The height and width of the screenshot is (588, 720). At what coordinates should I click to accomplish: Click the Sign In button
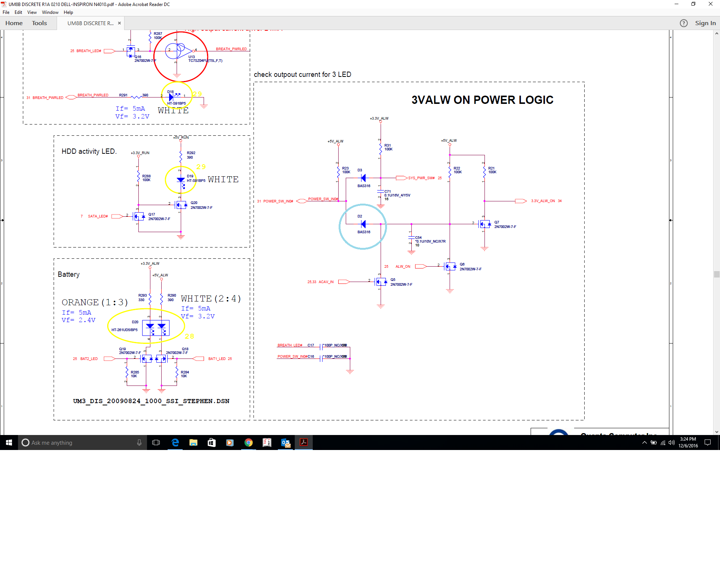click(x=705, y=23)
